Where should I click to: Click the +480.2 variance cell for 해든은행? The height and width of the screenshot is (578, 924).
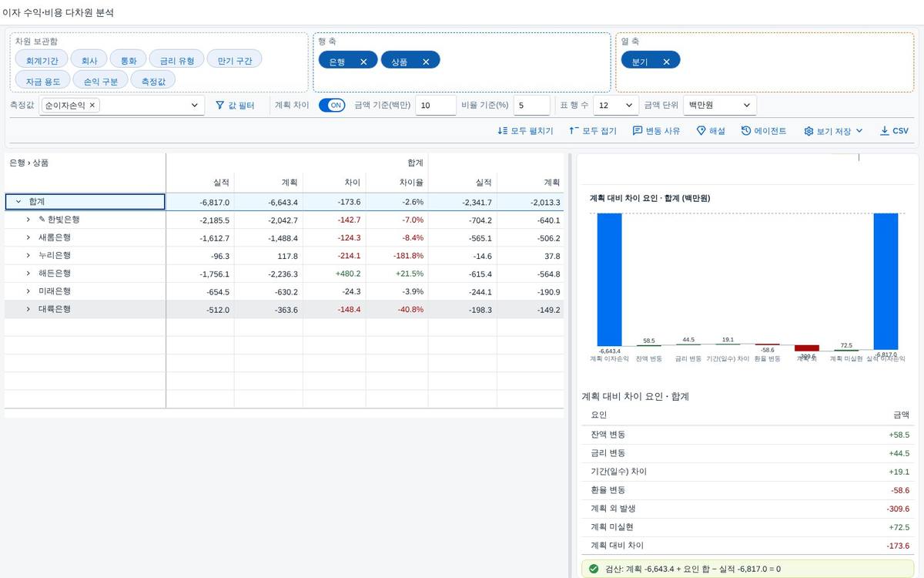[x=334, y=274]
